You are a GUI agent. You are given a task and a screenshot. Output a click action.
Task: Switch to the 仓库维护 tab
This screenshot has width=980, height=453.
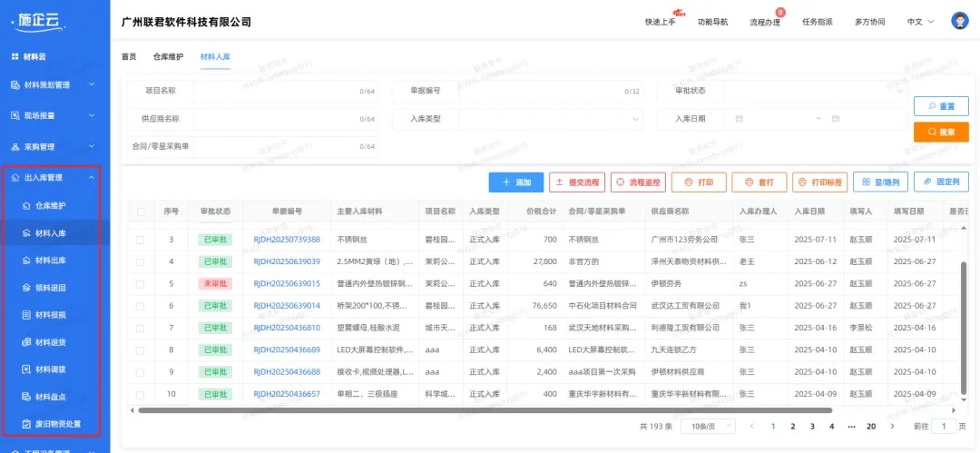[168, 56]
